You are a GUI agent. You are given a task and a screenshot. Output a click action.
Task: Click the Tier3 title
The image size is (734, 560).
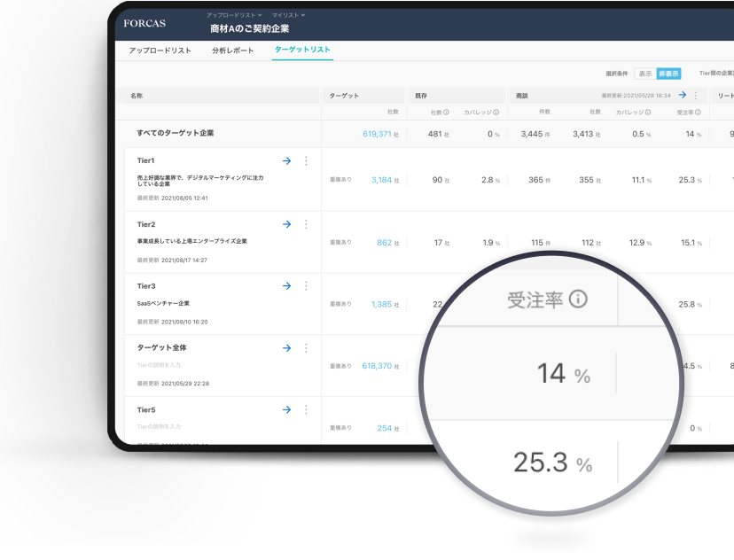point(146,286)
